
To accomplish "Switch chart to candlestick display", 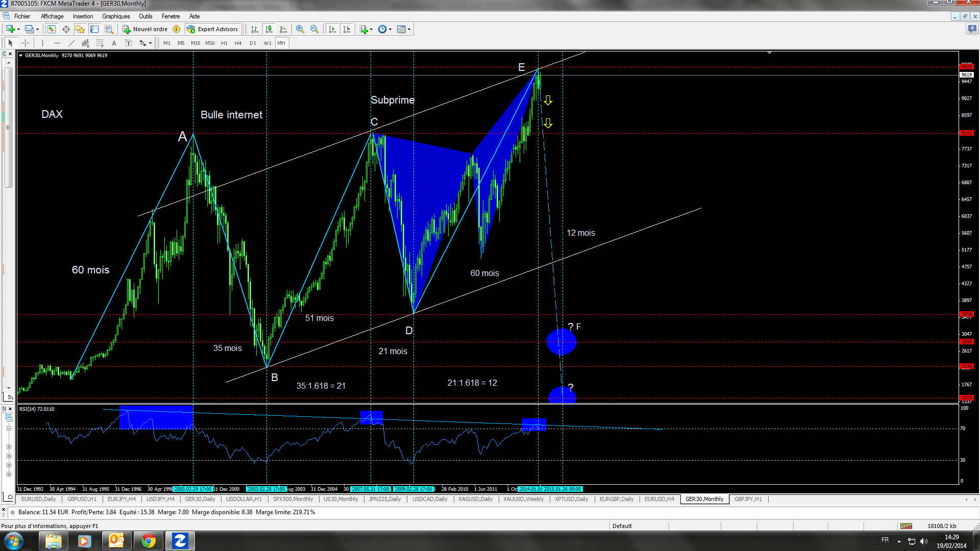I will click(269, 29).
